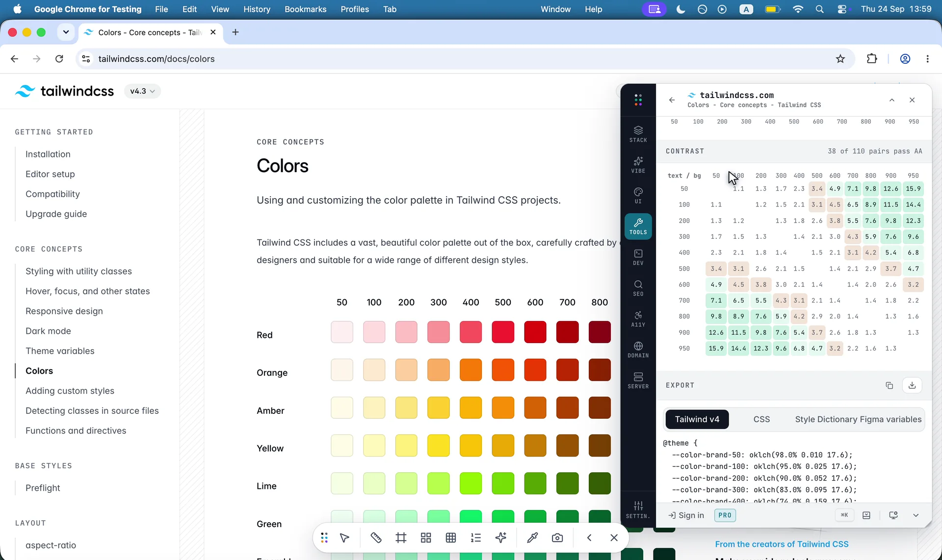Image resolution: width=942 pixels, height=560 pixels.
Task: Open the Profiles menu
Action: point(355,9)
